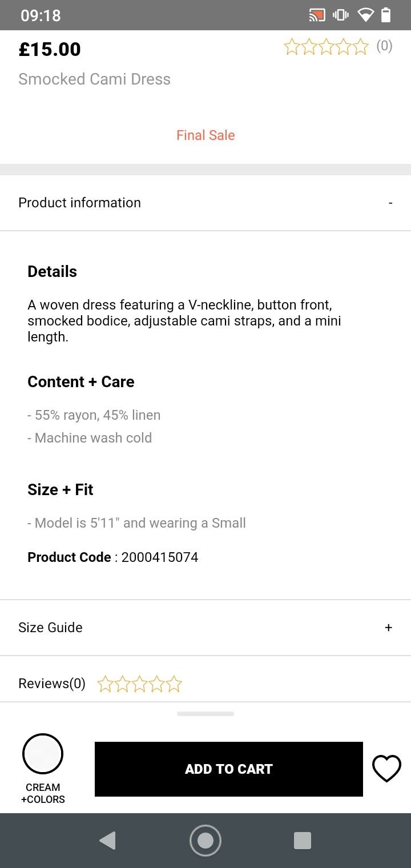Image resolution: width=411 pixels, height=868 pixels.
Task: Tap the Wi-Fi status icon
Action: (x=365, y=15)
